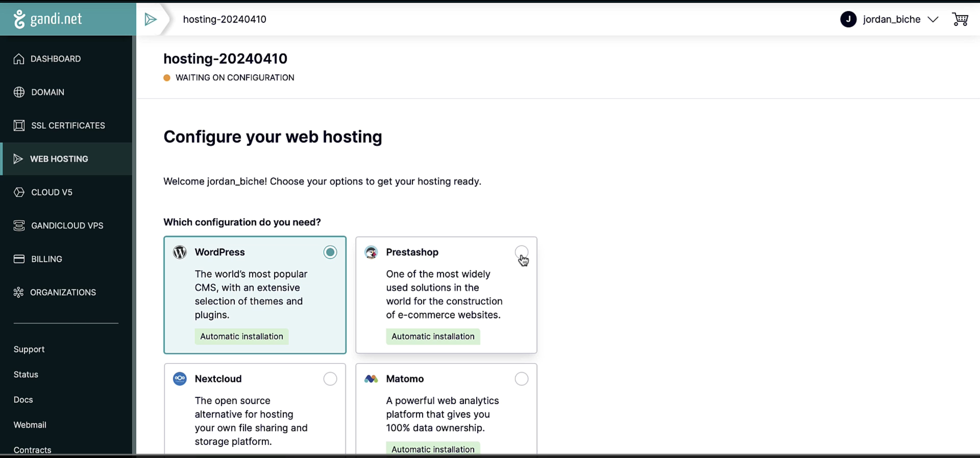This screenshot has height=458, width=980.
Task: Click the Cloud V5 icon
Action: coord(19,192)
